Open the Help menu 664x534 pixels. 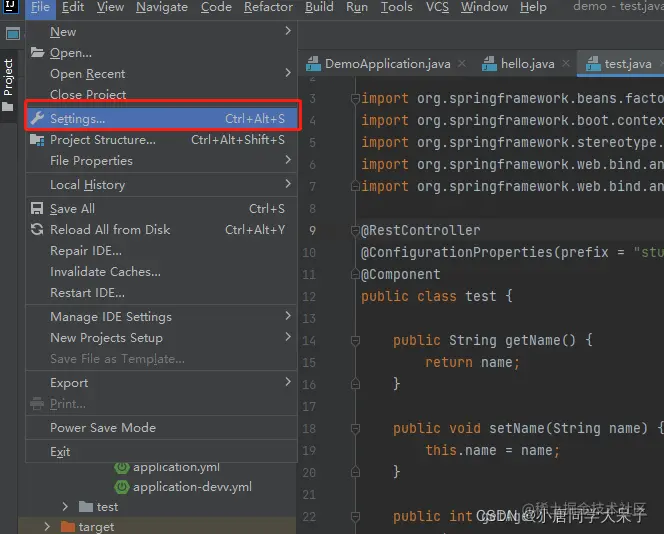point(533,7)
